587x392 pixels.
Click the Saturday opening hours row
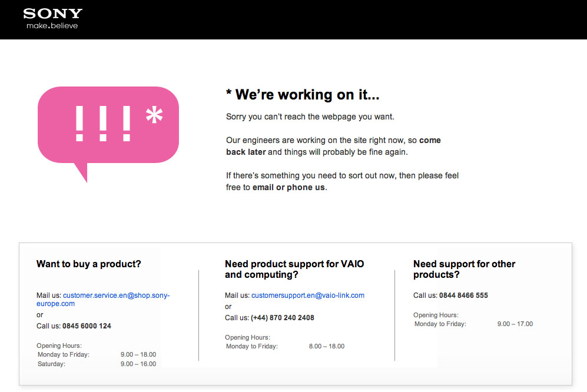(x=97, y=364)
